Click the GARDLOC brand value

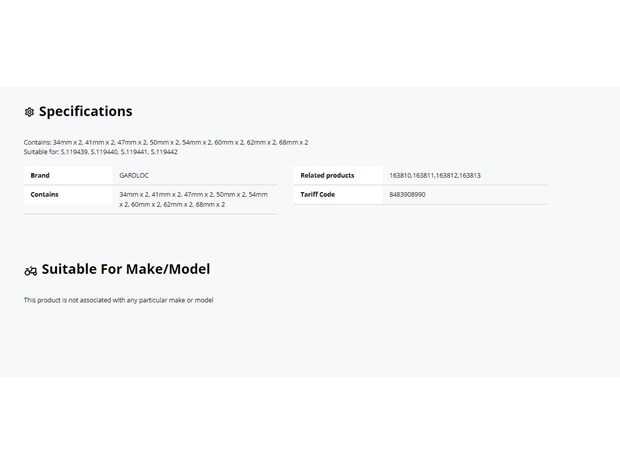pos(134,176)
